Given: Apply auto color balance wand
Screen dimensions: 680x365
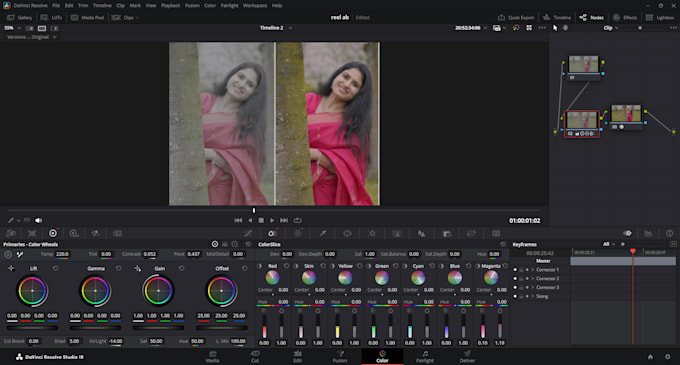Looking at the screenshot, I should point(20,254).
